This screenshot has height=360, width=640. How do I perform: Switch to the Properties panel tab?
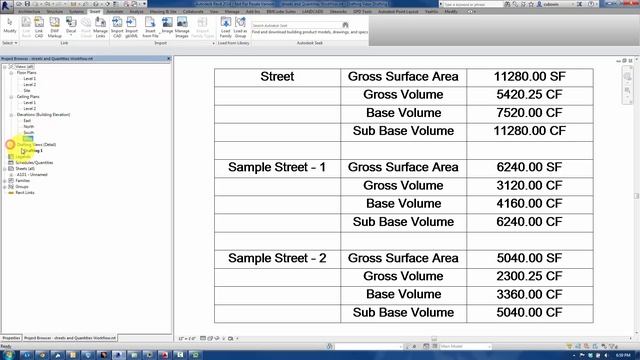click(x=11, y=338)
